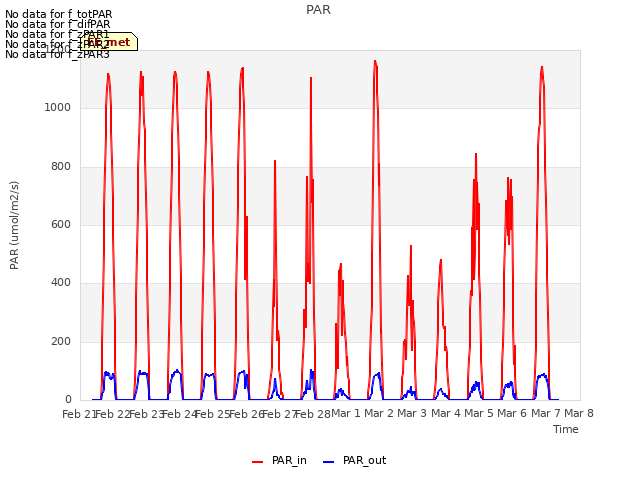Image resolution: width=640 pixels, height=480 pixels.
Task: Click the blue PAR_out legend swatch
Action: [x=329, y=462]
